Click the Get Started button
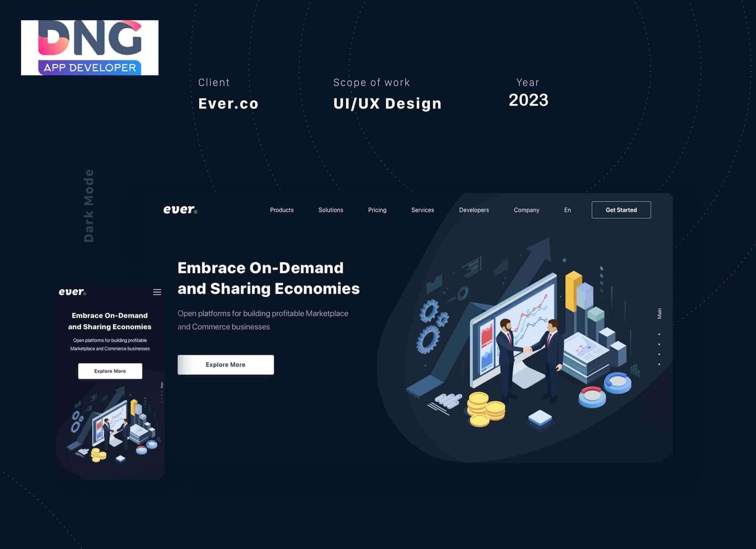 [621, 209]
